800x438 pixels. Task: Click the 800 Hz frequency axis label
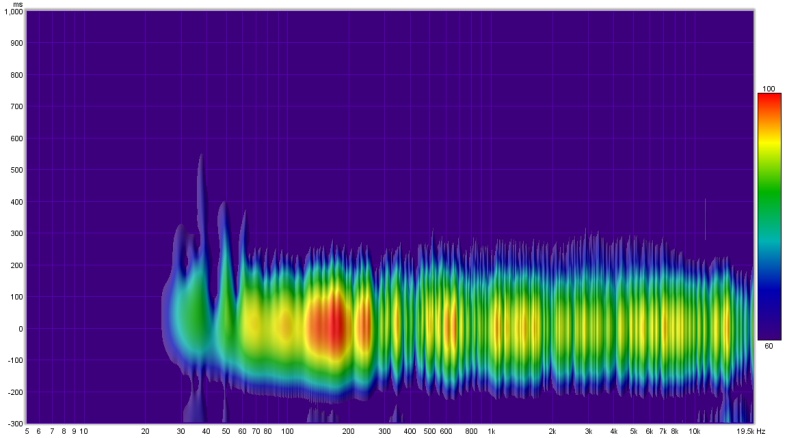pos(471,431)
